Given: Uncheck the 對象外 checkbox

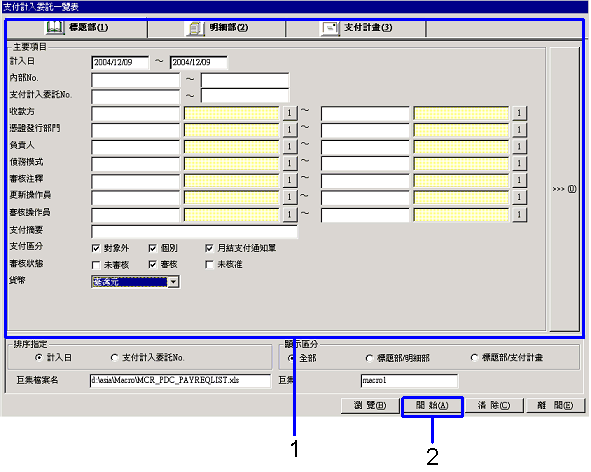Looking at the screenshot, I should point(96,248).
